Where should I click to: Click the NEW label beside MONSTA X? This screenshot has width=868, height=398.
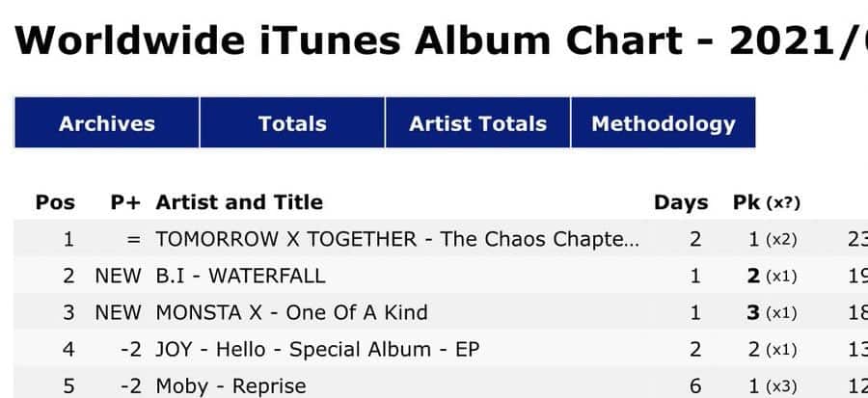pyautogui.click(x=118, y=312)
